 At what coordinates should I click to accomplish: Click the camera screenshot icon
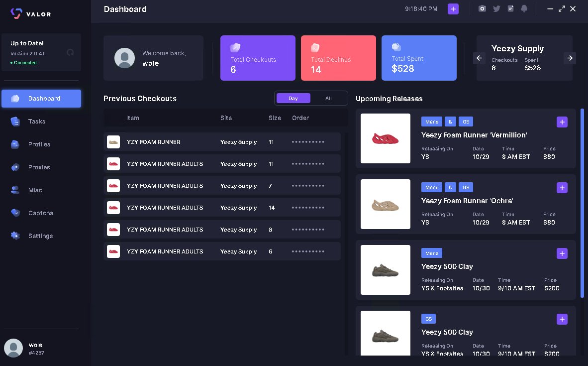point(482,8)
